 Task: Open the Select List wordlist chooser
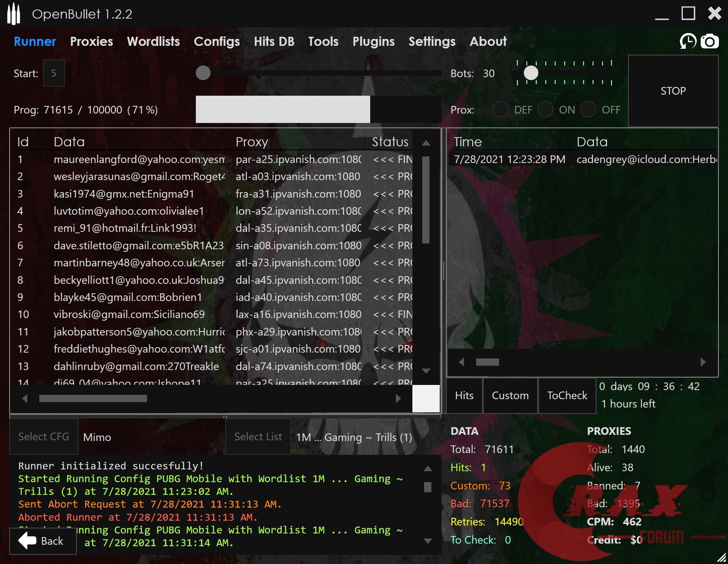(x=258, y=437)
